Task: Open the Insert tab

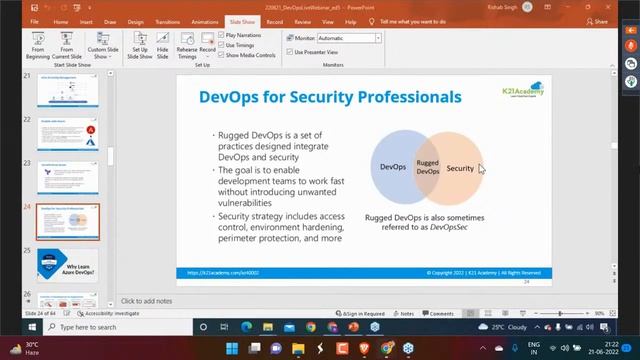Action: [x=86, y=22]
